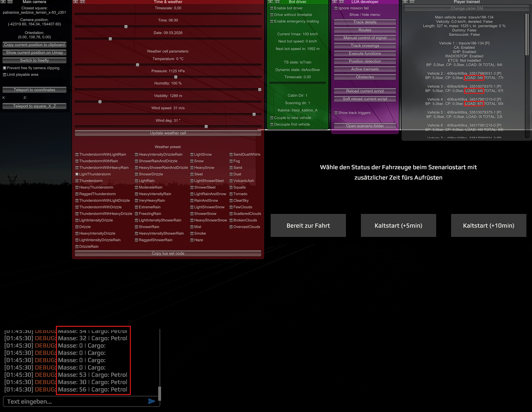Click Teleport to coordinates
This screenshot has height=412, width=532.
coord(34,90)
